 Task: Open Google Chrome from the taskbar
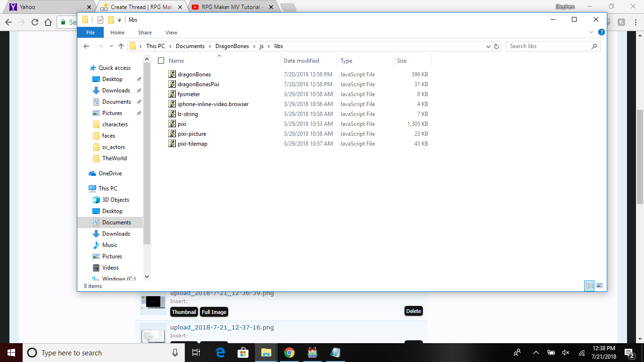coord(289,353)
